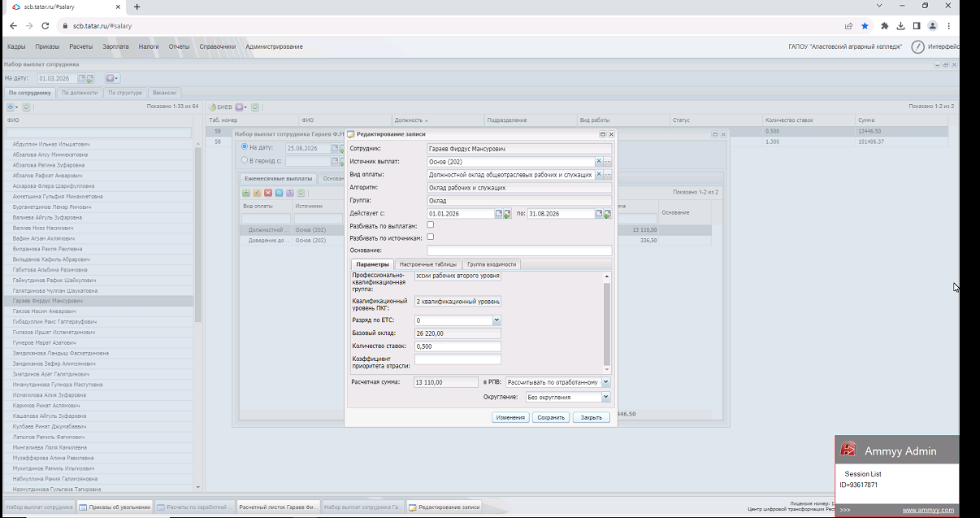Open calendar for Действует с date
The width and height of the screenshot is (980, 518).
pyautogui.click(x=499, y=214)
